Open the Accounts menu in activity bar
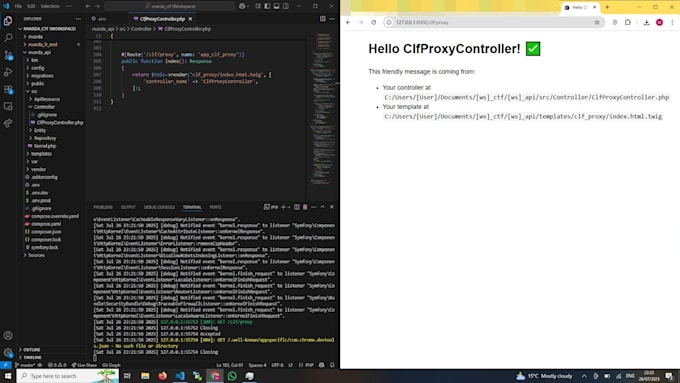 8,335
